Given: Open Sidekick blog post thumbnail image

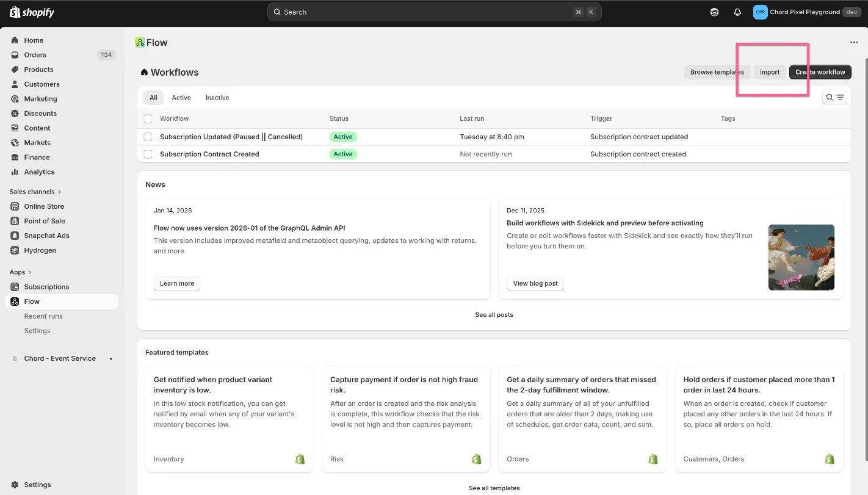Looking at the screenshot, I should 801,257.
